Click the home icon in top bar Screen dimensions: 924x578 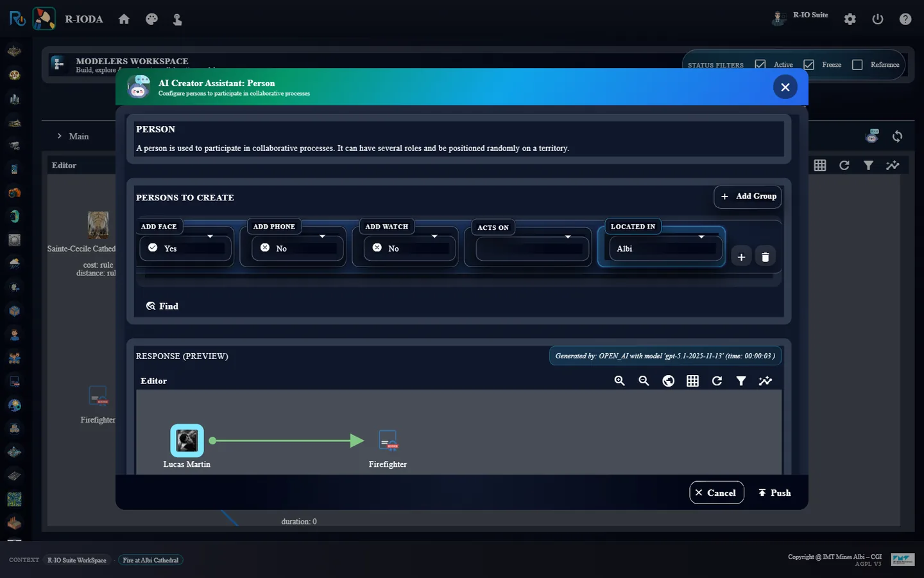(124, 19)
